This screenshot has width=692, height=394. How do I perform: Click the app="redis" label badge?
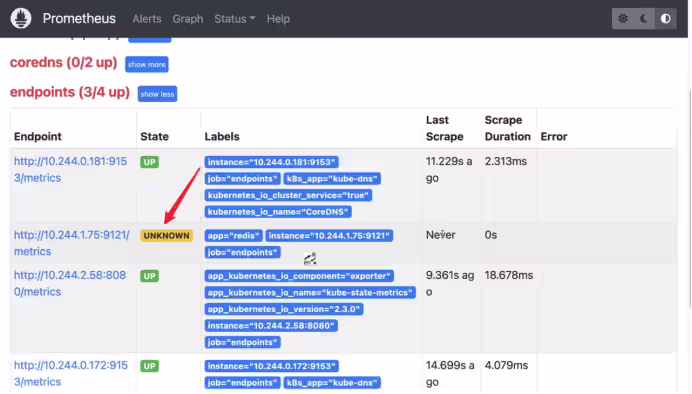coord(233,236)
